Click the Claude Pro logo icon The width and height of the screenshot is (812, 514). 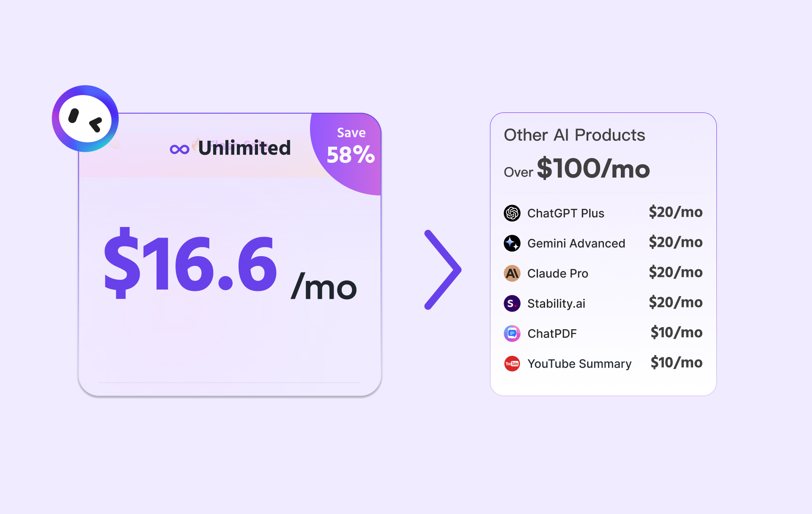click(x=512, y=273)
